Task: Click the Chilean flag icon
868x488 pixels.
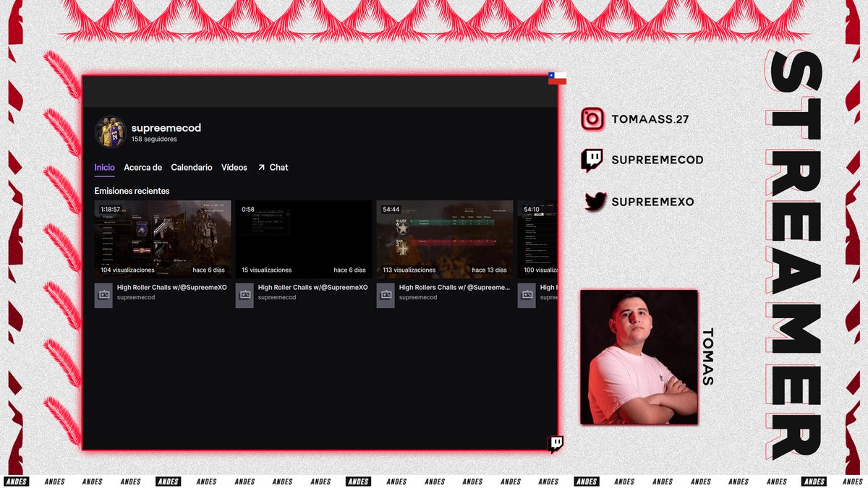Action: tap(556, 77)
